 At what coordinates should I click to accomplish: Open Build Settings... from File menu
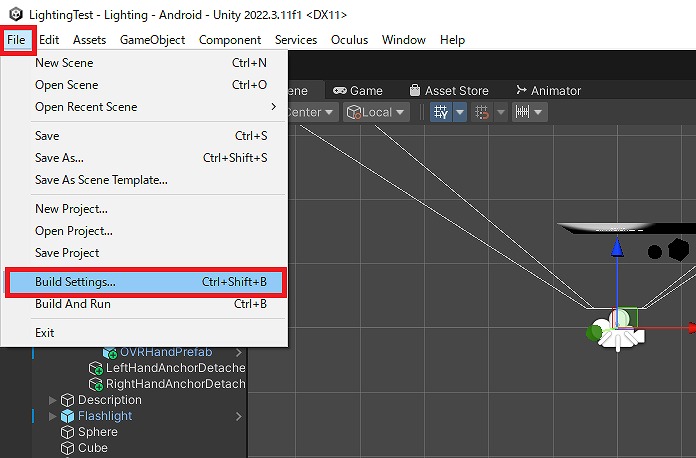click(x=146, y=282)
